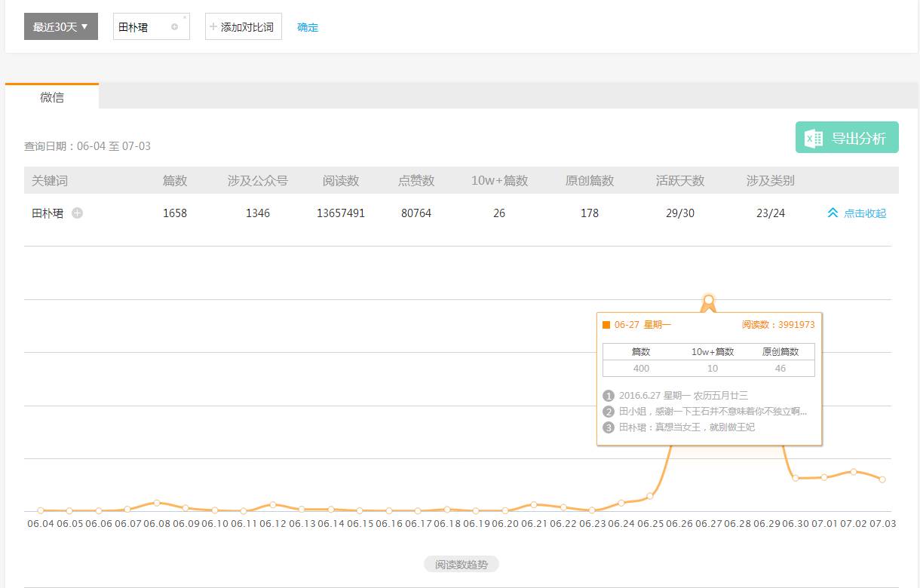Click the double-chevron collapse icon
920x588 pixels.
[x=833, y=213]
